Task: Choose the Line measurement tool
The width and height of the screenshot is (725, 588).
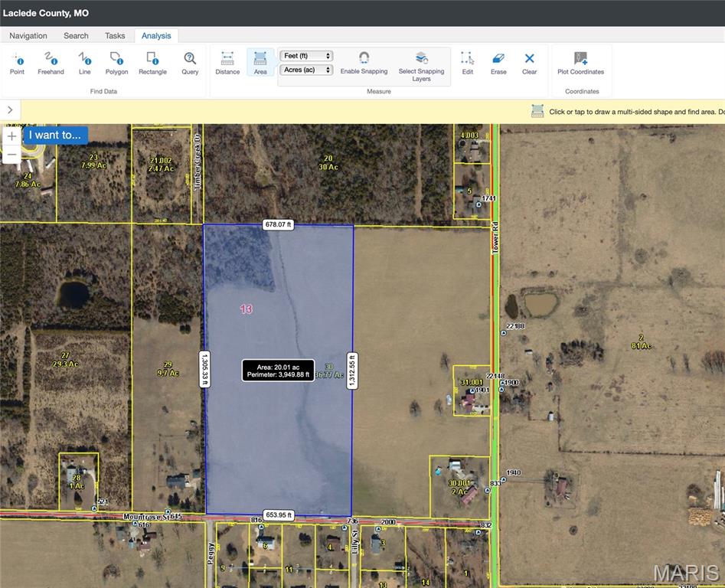Action: coord(84,61)
